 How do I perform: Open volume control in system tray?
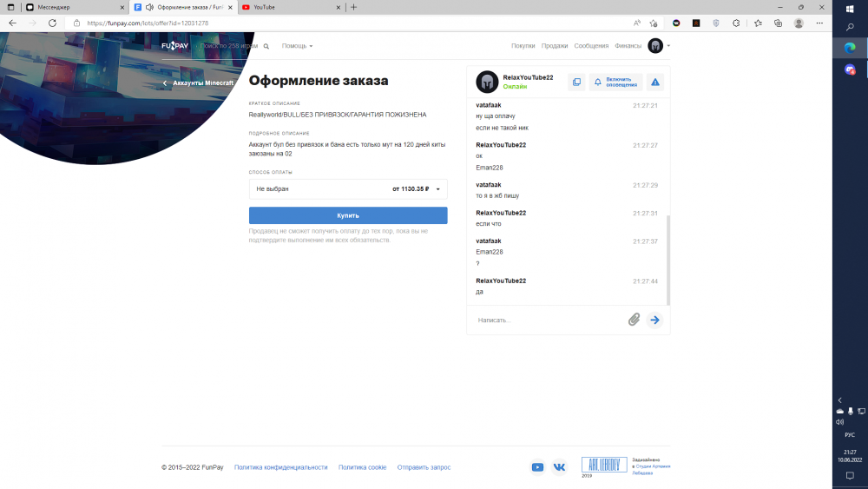pyautogui.click(x=839, y=422)
